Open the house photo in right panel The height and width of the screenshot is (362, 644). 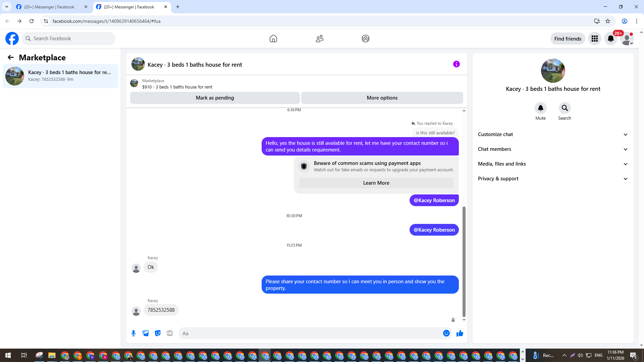pyautogui.click(x=553, y=71)
